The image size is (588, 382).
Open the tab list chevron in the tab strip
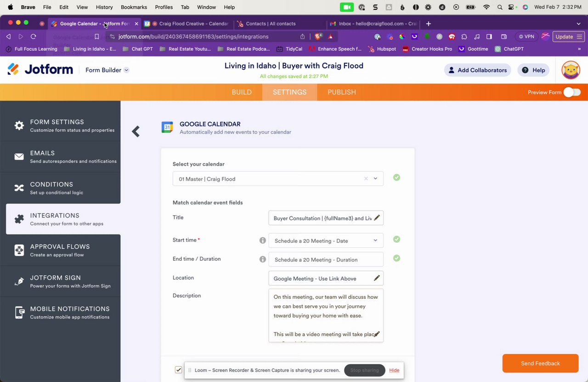578,23
